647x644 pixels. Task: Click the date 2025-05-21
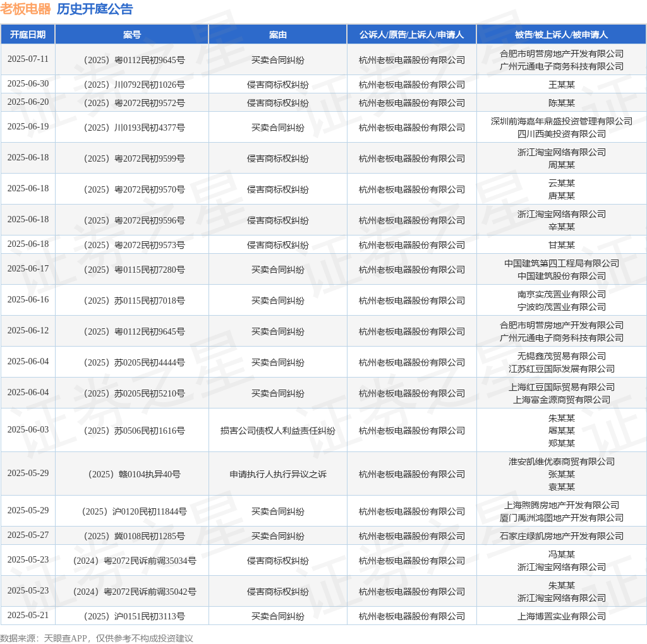(x=28, y=616)
